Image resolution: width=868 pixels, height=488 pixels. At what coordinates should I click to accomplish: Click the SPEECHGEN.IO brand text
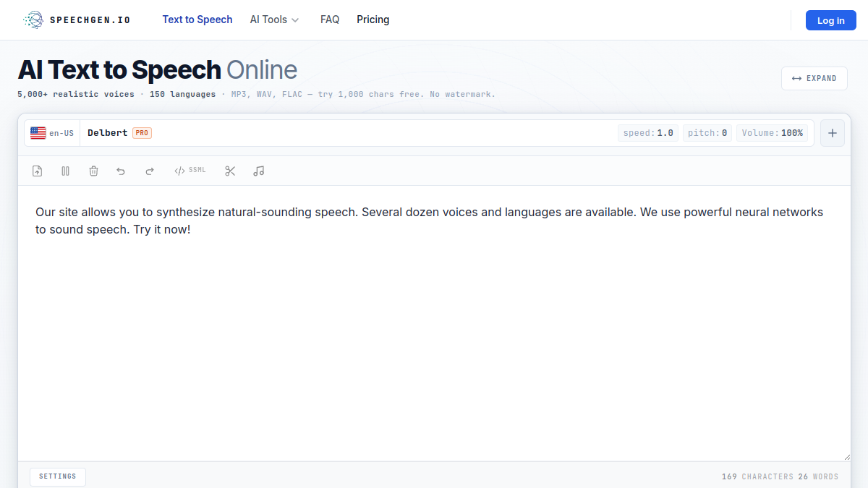90,20
